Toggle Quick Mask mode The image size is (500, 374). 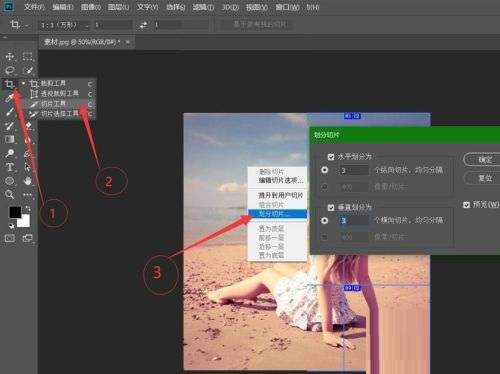click(x=10, y=238)
